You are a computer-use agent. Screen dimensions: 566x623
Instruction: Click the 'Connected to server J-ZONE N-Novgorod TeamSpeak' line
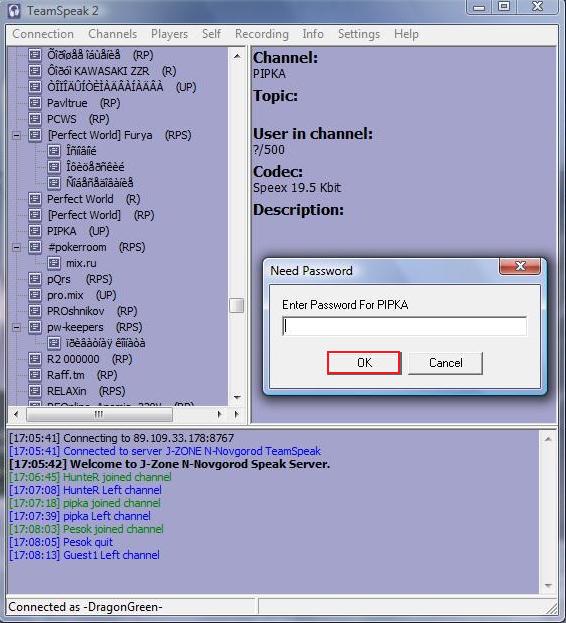(165, 451)
